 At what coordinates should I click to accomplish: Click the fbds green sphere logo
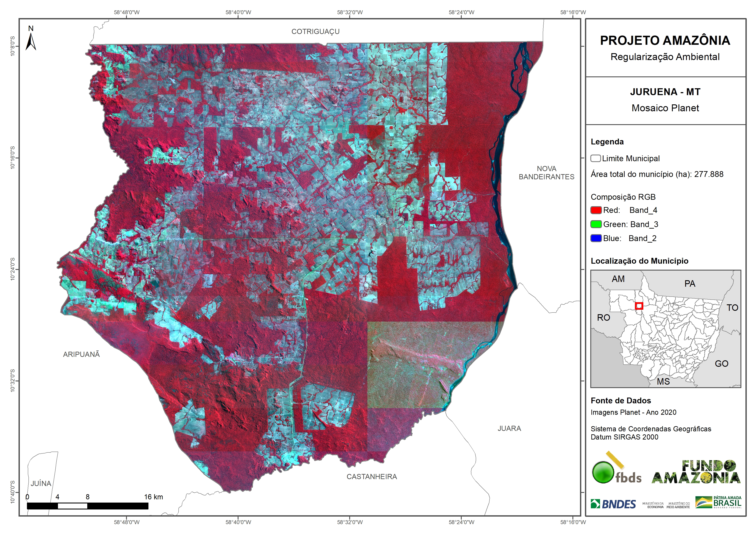(603, 472)
